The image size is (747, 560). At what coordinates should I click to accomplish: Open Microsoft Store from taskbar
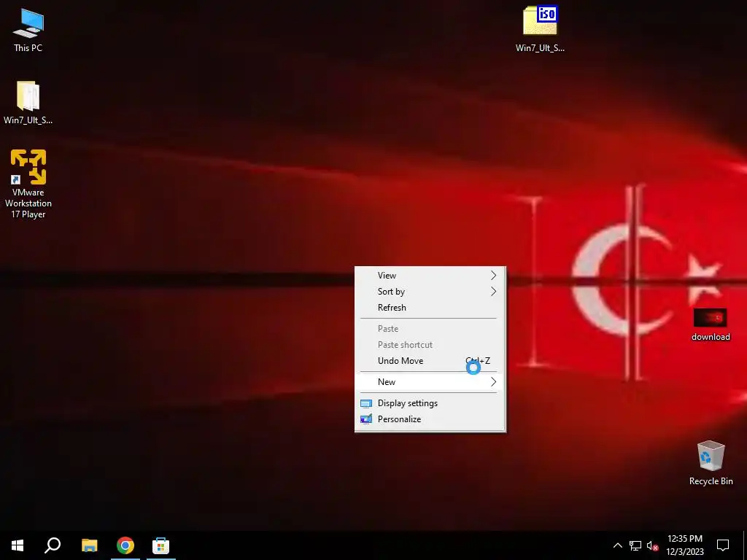160,545
